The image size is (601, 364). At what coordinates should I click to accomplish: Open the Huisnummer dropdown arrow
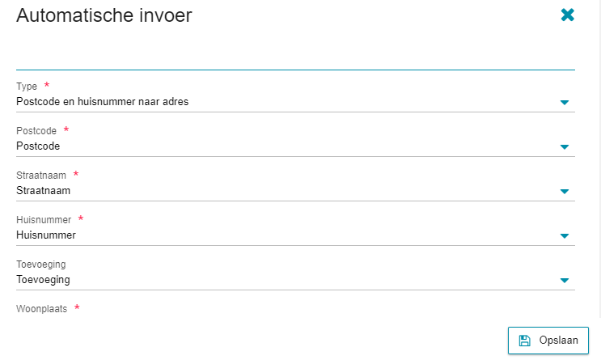(x=565, y=235)
